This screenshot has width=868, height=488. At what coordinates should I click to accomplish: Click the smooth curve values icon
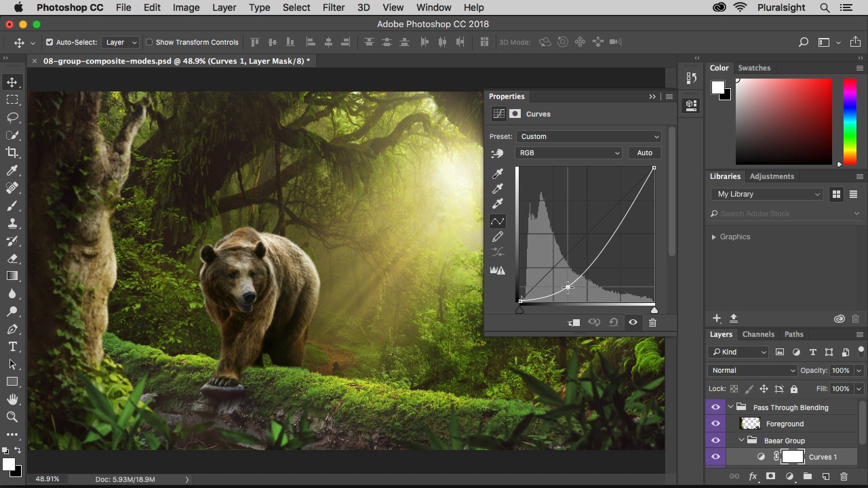[498, 251]
